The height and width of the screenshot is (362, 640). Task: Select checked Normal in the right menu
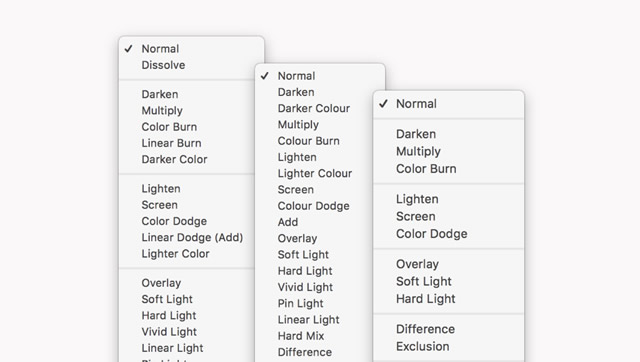point(416,104)
